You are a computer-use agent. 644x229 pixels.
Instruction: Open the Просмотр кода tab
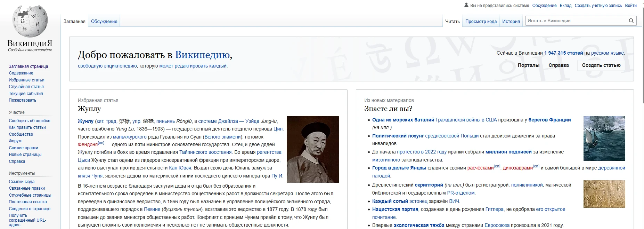click(481, 21)
